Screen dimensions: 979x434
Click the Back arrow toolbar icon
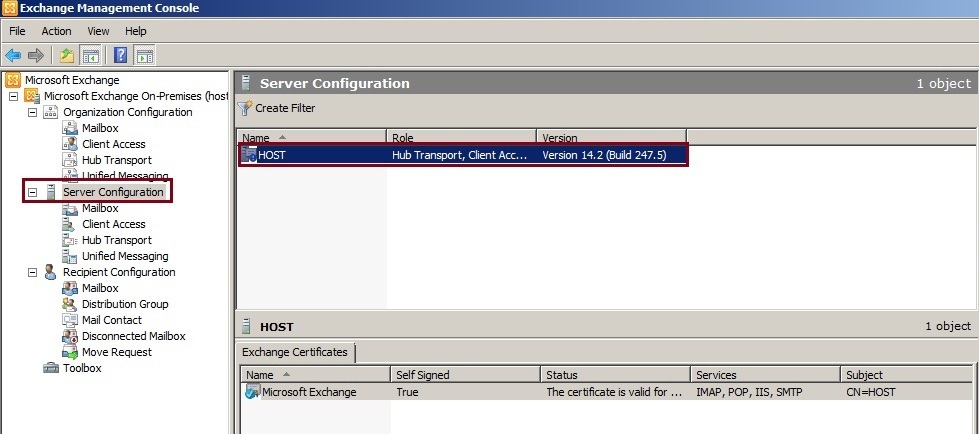pos(13,55)
